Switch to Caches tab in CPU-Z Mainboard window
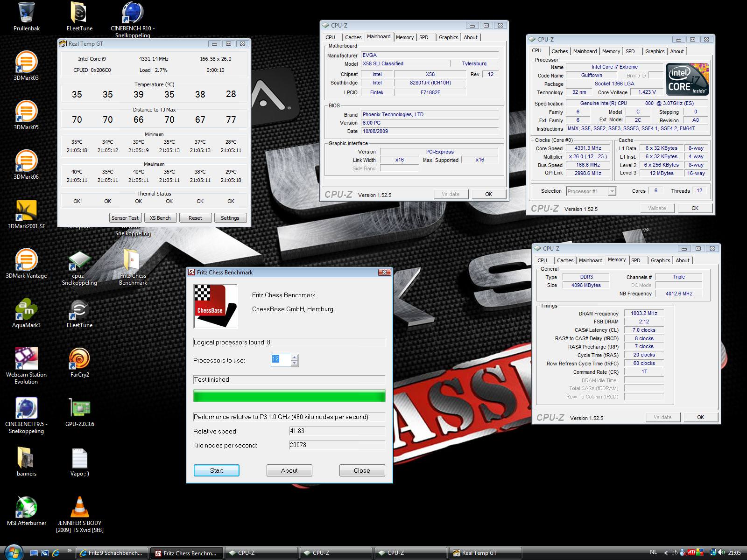 353,37
